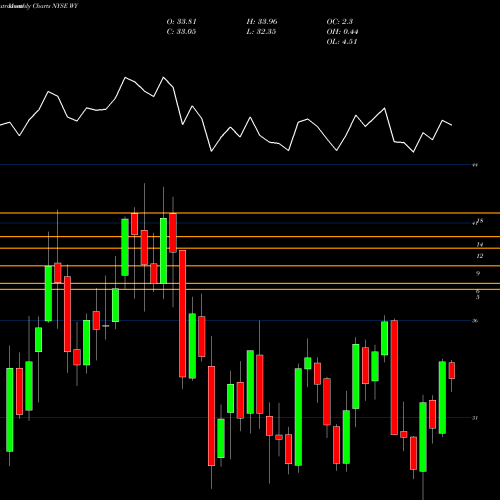The height and width of the screenshot is (500, 500).
Task: Click the 36 price axis label
Action: click(475, 321)
